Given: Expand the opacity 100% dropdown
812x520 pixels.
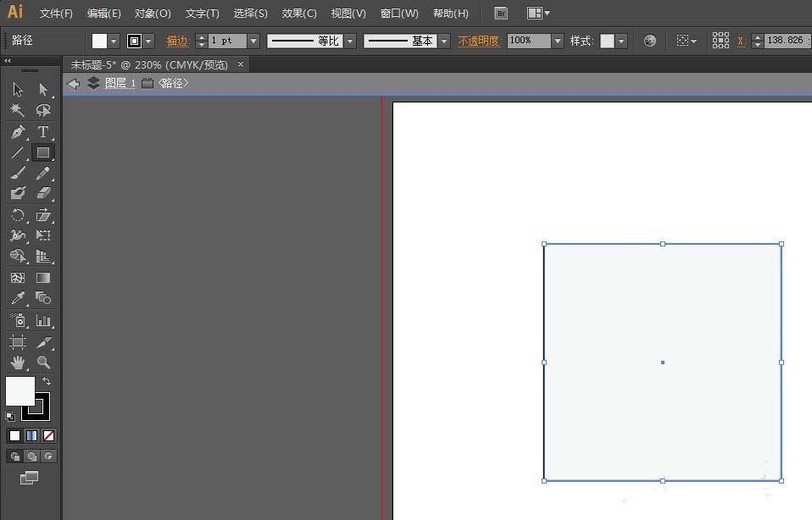Looking at the screenshot, I should pos(557,41).
